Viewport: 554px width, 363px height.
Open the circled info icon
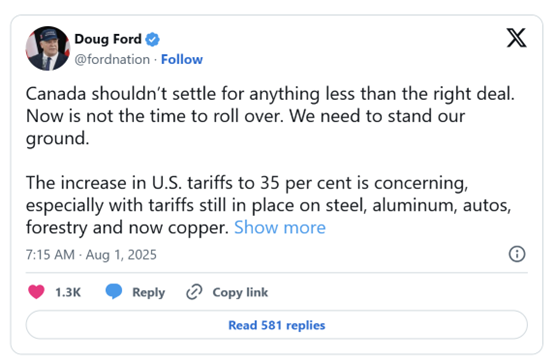pyautogui.click(x=517, y=254)
